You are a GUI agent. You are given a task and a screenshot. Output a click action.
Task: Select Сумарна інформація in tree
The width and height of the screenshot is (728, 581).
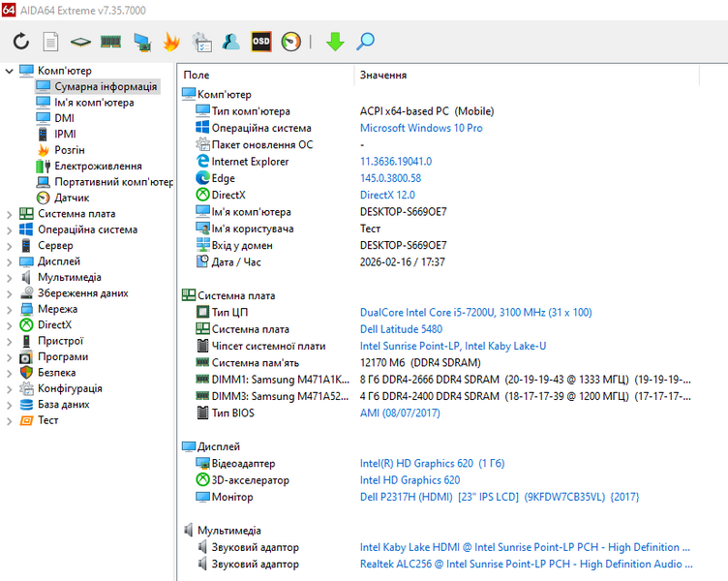pyautogui.click(x=98, y=86)
